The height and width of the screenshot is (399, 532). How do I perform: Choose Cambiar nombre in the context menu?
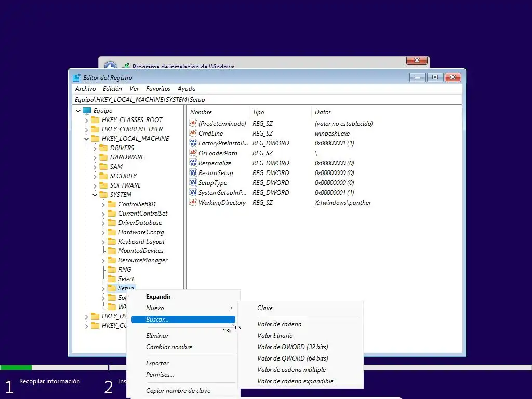[183, 347]
